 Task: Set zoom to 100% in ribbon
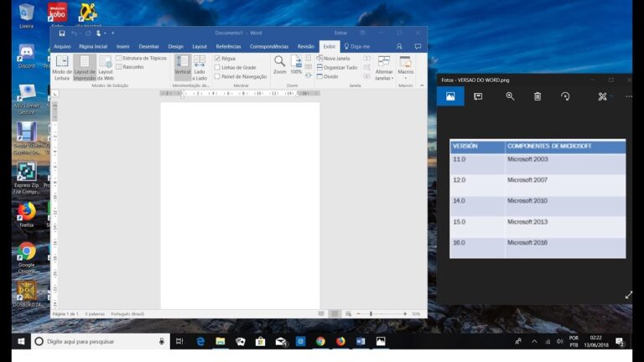[x=296, y=65]
